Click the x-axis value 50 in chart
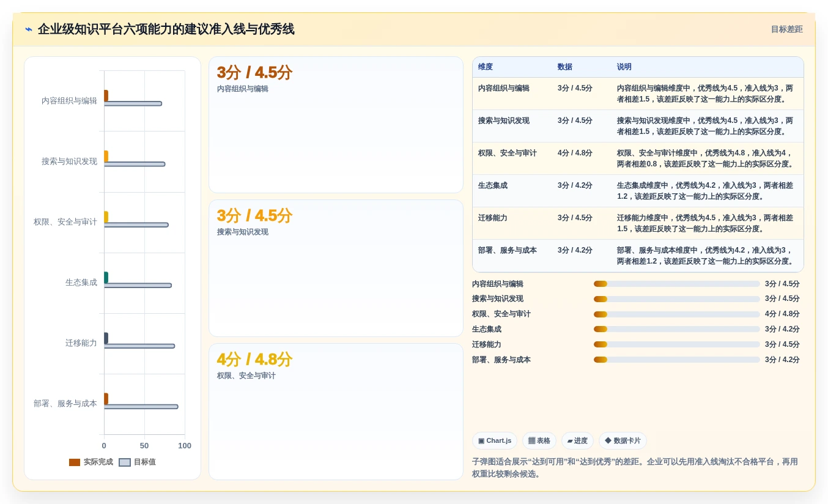The image size is (828, 504). [144, 446]
